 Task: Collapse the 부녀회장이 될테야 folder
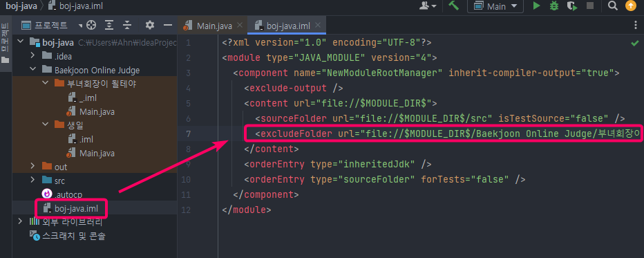click(x=45, y=84)
